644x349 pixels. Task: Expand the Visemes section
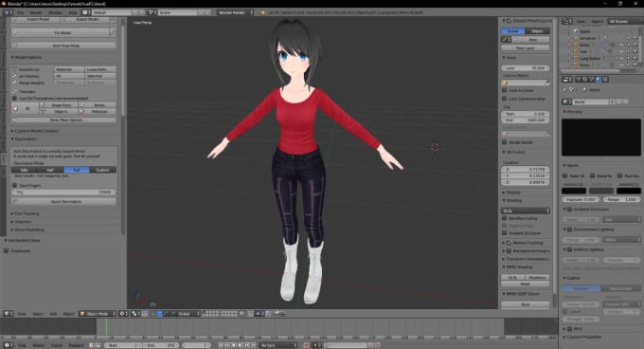tap(22, 222)
